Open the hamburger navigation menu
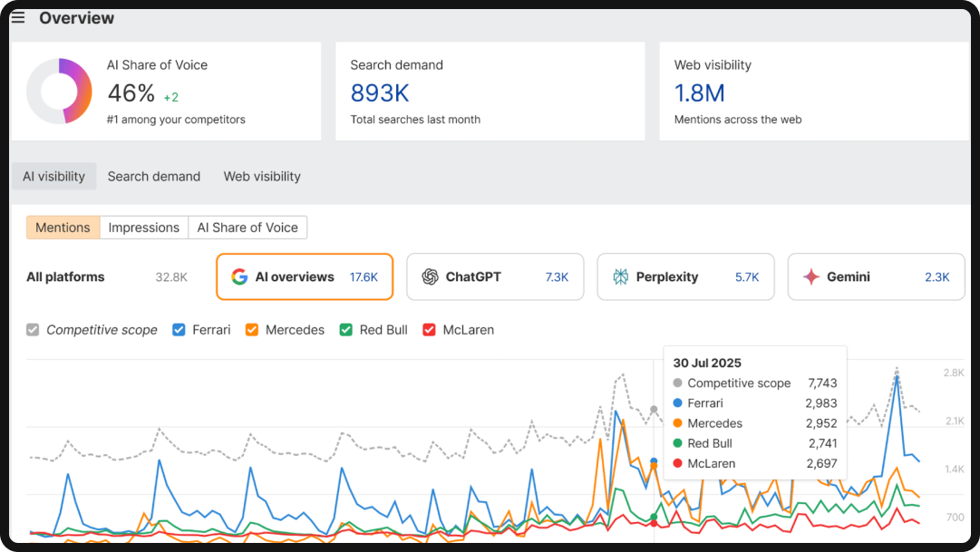This screenshot has height=552, width=980. pos(18,16)
